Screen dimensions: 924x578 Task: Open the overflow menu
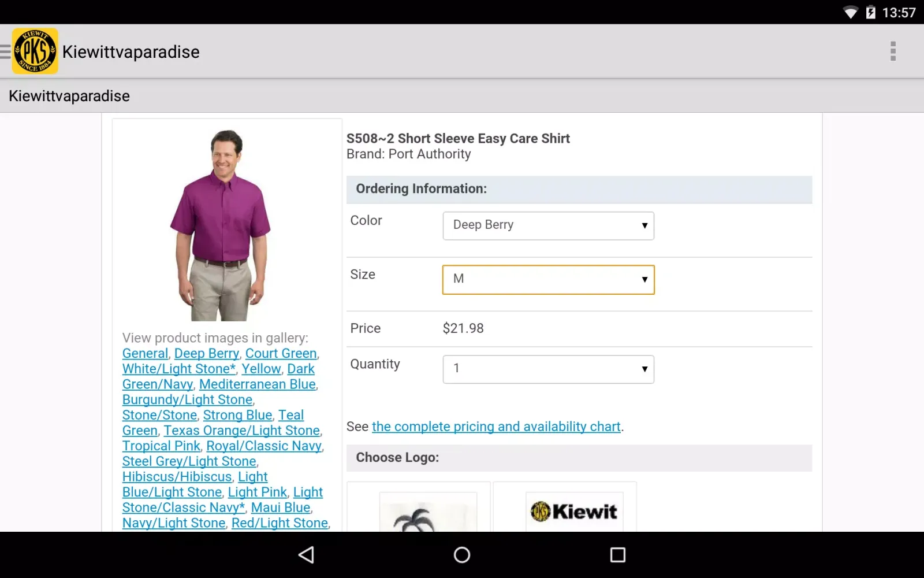click(x=893, y=51)
